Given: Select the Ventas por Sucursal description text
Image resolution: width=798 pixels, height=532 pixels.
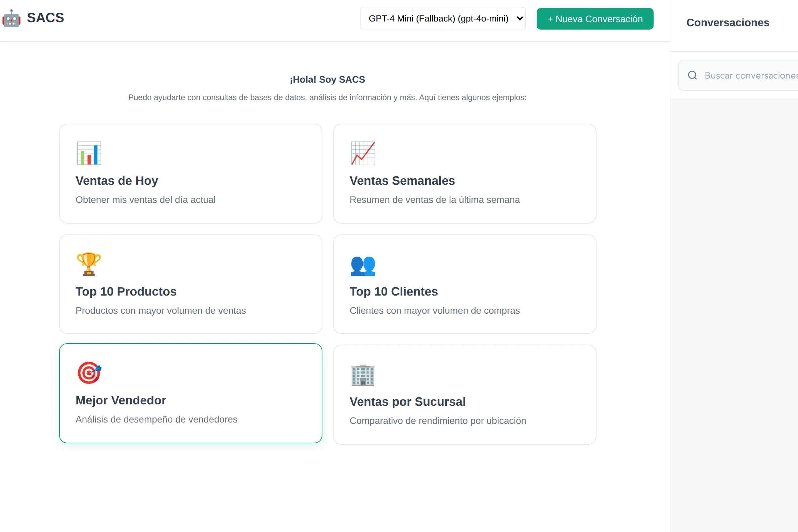Looking at the screenshot, I should 438,421.
